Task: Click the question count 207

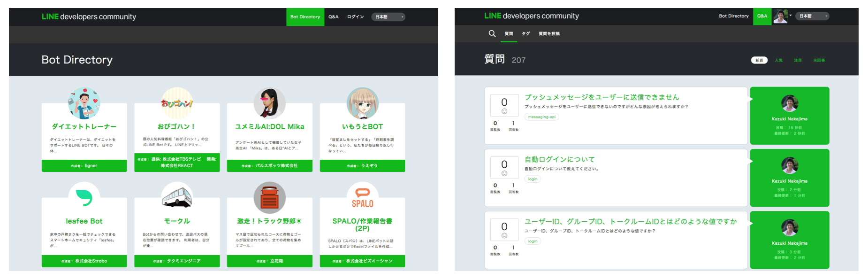Action: [x=518, y=60]
